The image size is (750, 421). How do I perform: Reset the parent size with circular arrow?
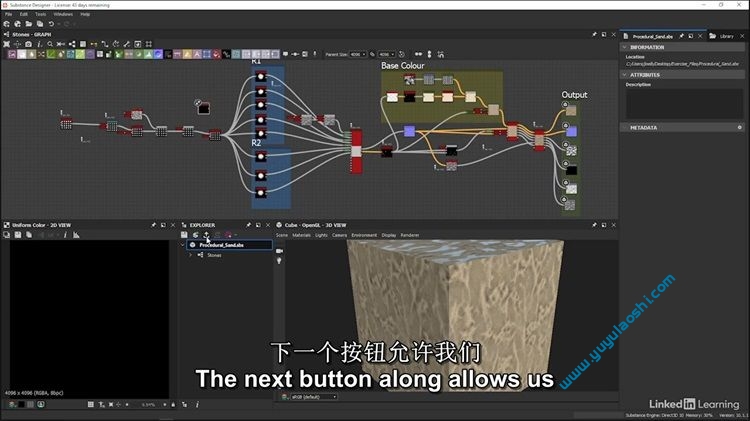tap(402, 55)
